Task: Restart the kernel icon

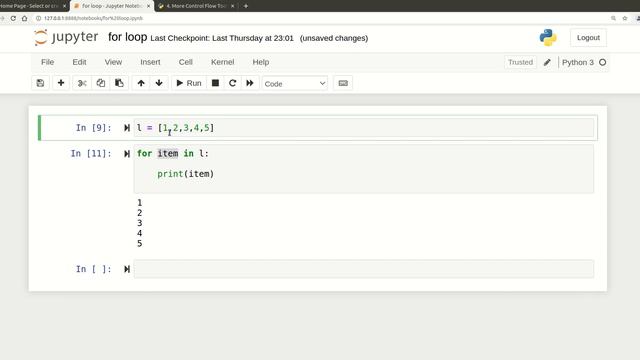Action: point(232,83)
